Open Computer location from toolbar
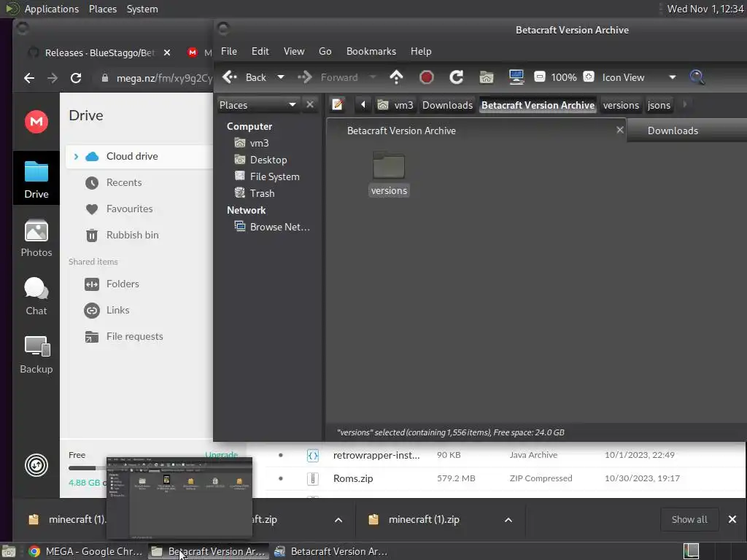This screenshot has width=747, height=560. 516,77
